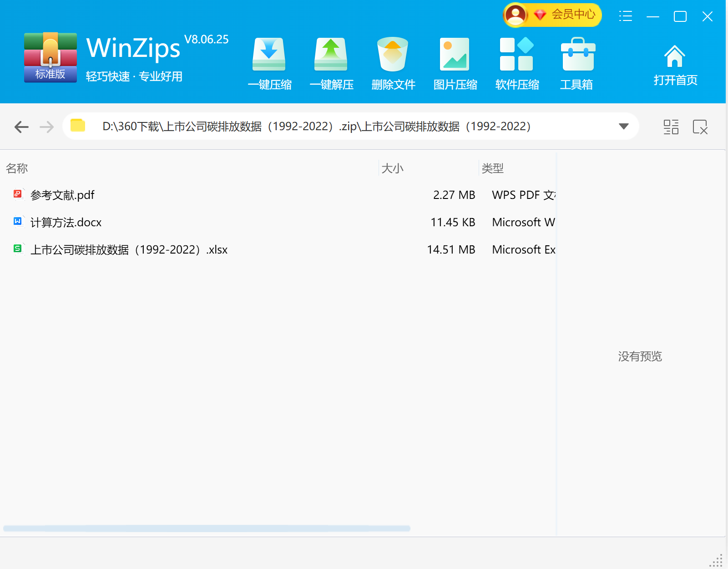The width and height of the screenshot is (728, 569).
Task: Click the 没有预览 preview text
Action: [x=640, y=356]
